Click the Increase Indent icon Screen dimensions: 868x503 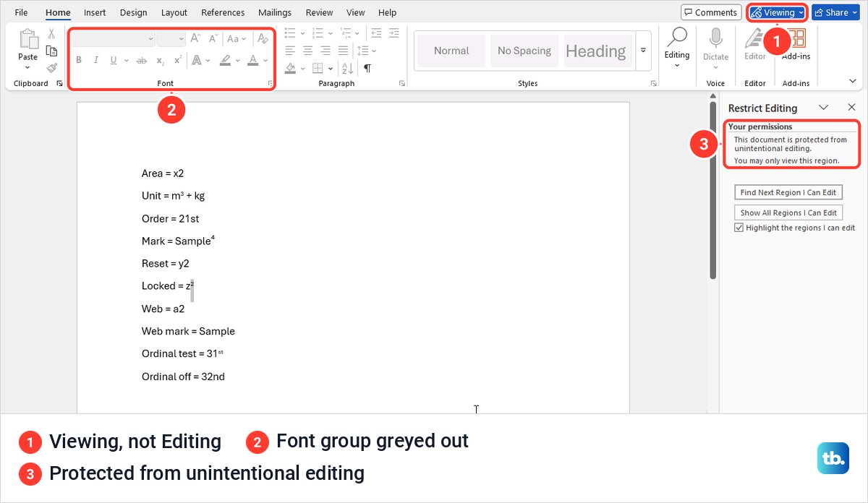click(393, 33)
